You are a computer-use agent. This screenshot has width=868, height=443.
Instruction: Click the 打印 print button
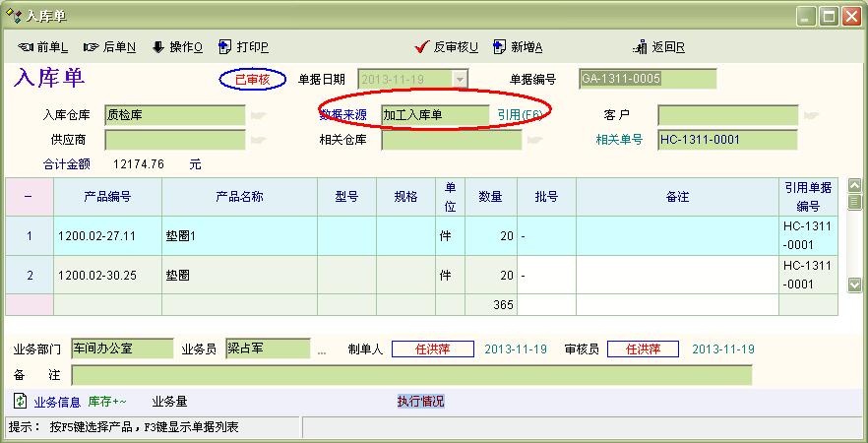pyautogui.click(x=243, y=47)
